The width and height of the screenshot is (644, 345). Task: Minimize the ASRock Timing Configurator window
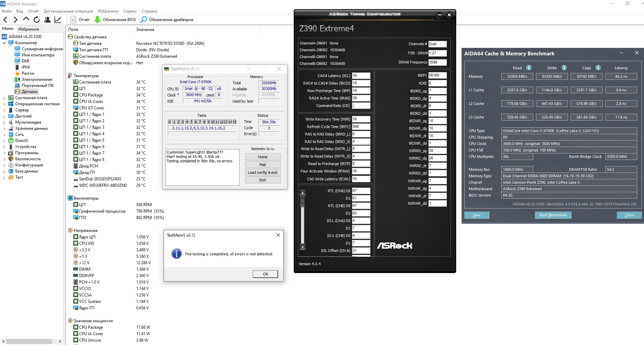tap(440, 15)
